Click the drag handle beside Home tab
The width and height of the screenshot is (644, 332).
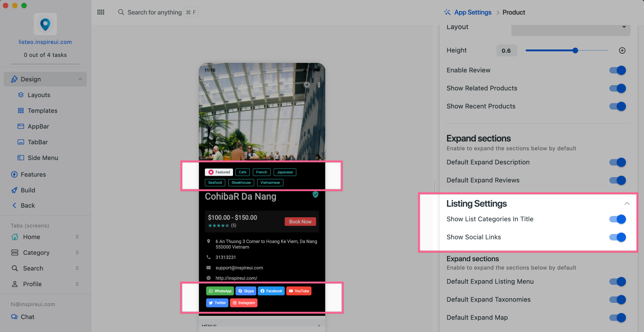tap(77, 237)
